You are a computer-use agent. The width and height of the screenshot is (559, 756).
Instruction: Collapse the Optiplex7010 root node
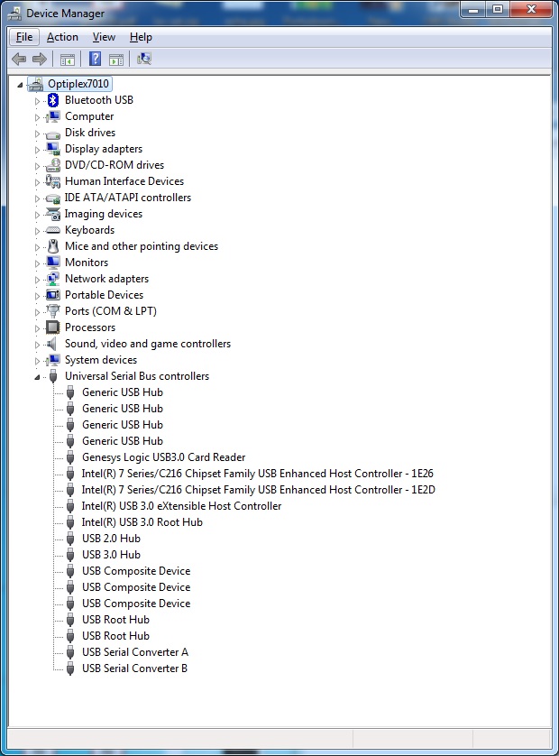(x=21, y=85)
